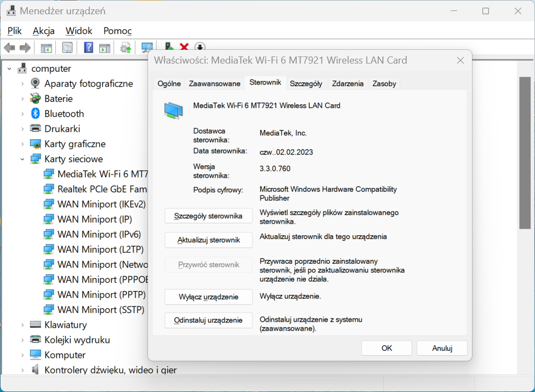
Task: Click the red X uninstall device icon
Action: 184,47
